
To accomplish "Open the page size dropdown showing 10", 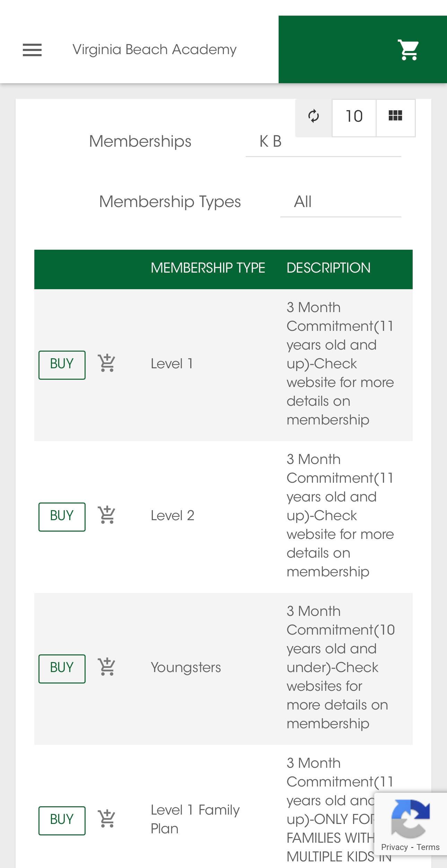I will click(x=354, y=117).
